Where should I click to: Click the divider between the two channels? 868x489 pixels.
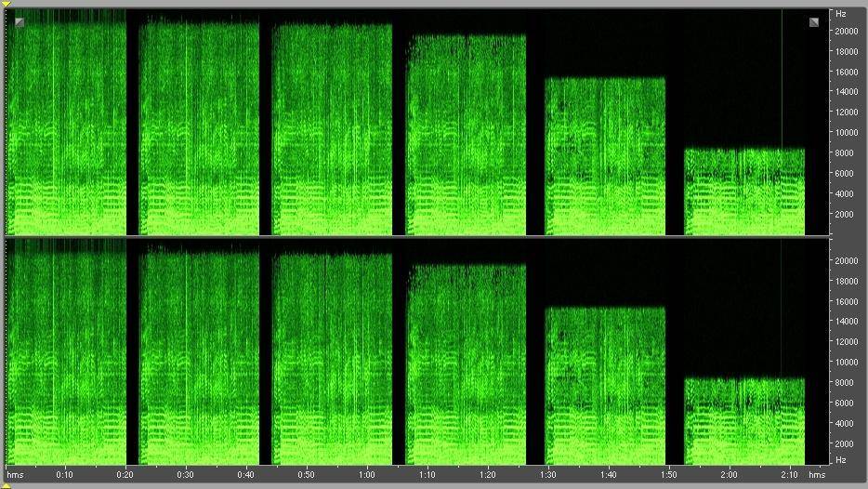point(418,236)
